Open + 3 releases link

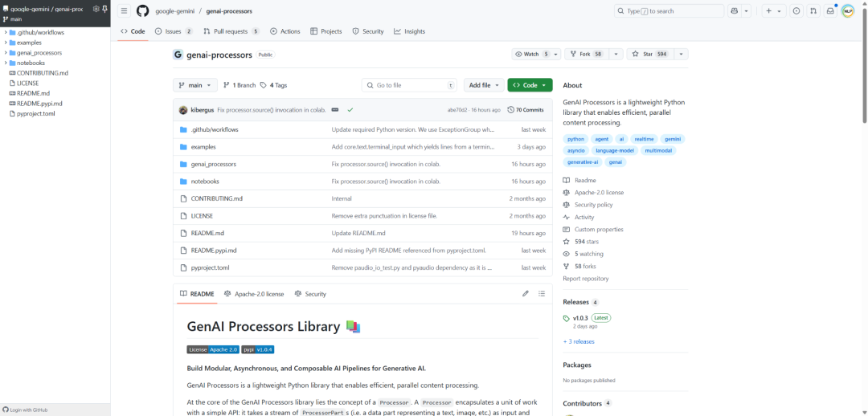tap(579, 341)
